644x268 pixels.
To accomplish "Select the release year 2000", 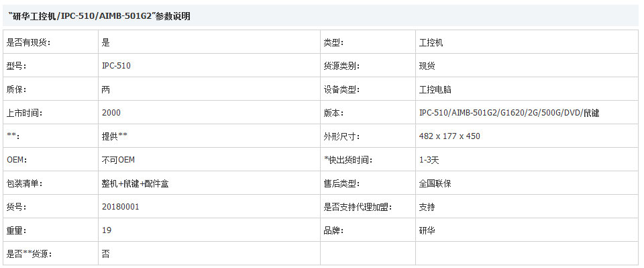I will tap(111, 113).
